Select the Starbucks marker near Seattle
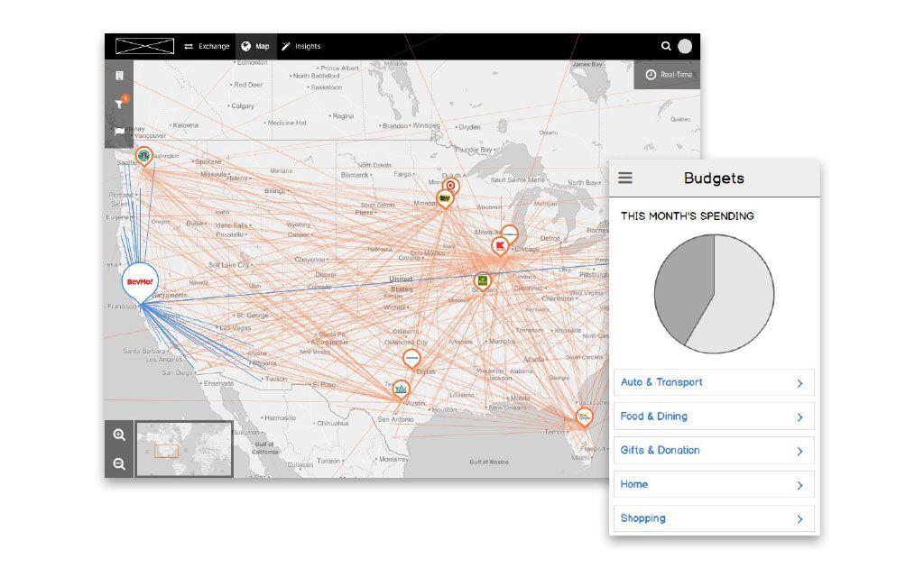This screenshot has width=924, height=568. click(143, 156)
